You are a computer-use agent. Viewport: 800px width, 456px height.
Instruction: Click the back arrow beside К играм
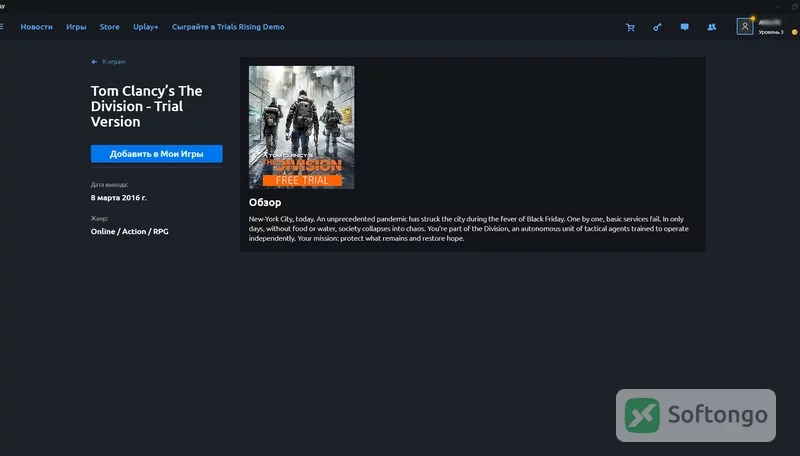94,62
